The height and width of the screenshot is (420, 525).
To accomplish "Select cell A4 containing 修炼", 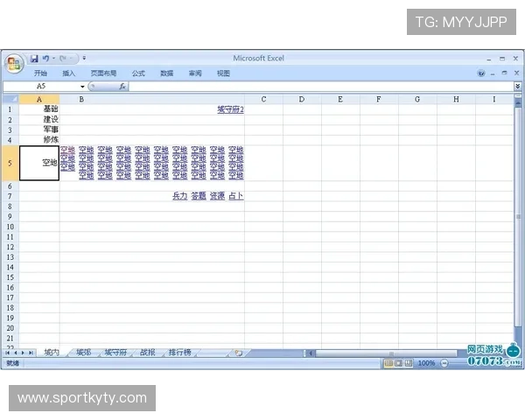I will 39,140.
